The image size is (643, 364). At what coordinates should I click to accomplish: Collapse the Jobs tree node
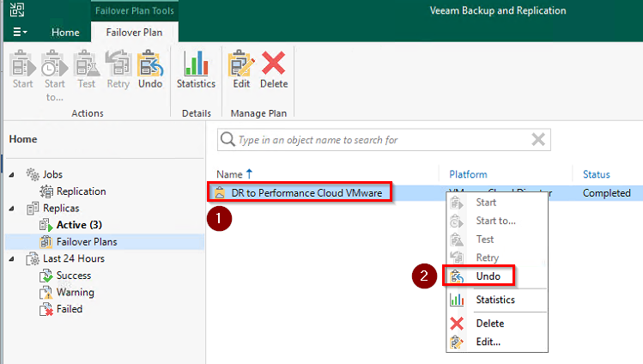tap(11, 174)
